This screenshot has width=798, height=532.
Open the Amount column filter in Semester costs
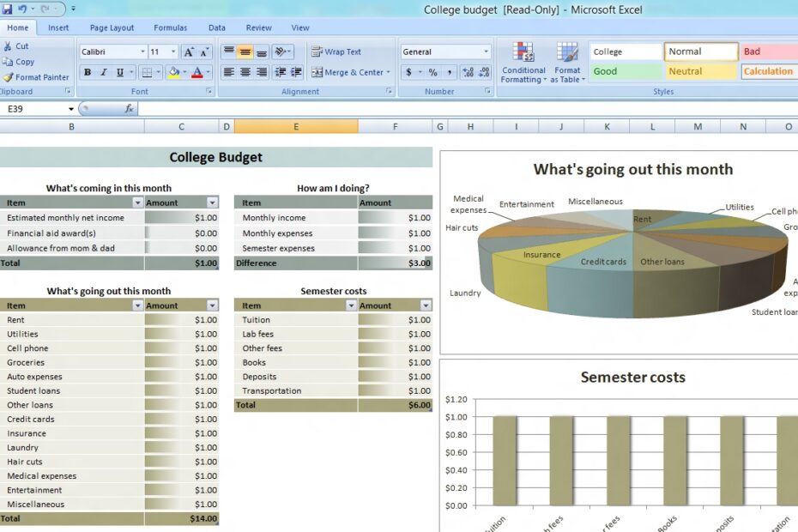425,305
